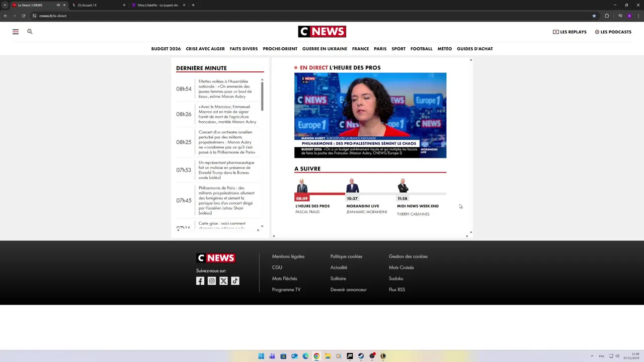
Task: Open a new browser tab
Action: [193, 5]
